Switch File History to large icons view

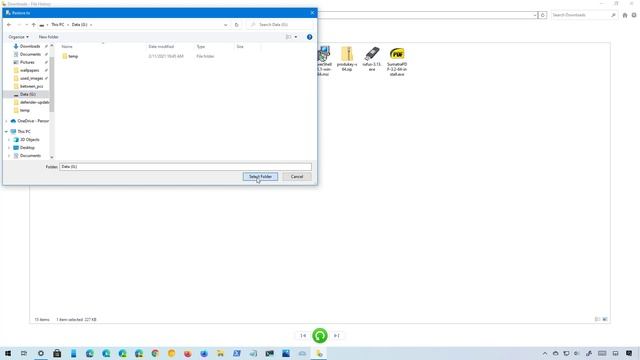(605, 319)
